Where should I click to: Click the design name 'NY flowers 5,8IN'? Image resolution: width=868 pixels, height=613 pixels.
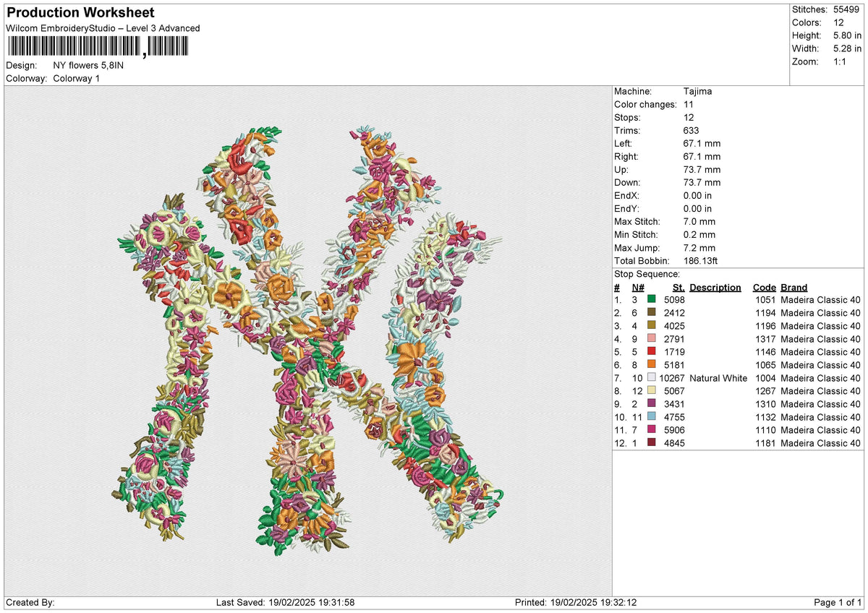(87, 65)
